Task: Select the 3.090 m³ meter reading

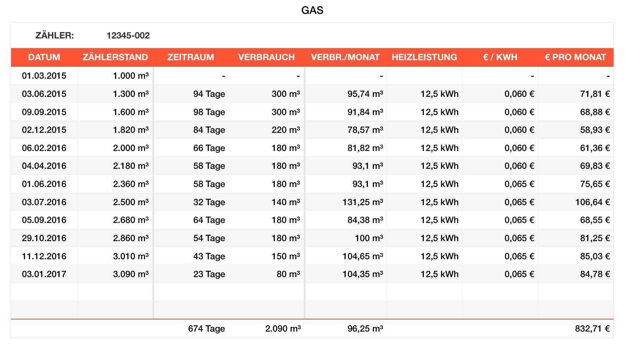Action: click(x=131, y=274)
